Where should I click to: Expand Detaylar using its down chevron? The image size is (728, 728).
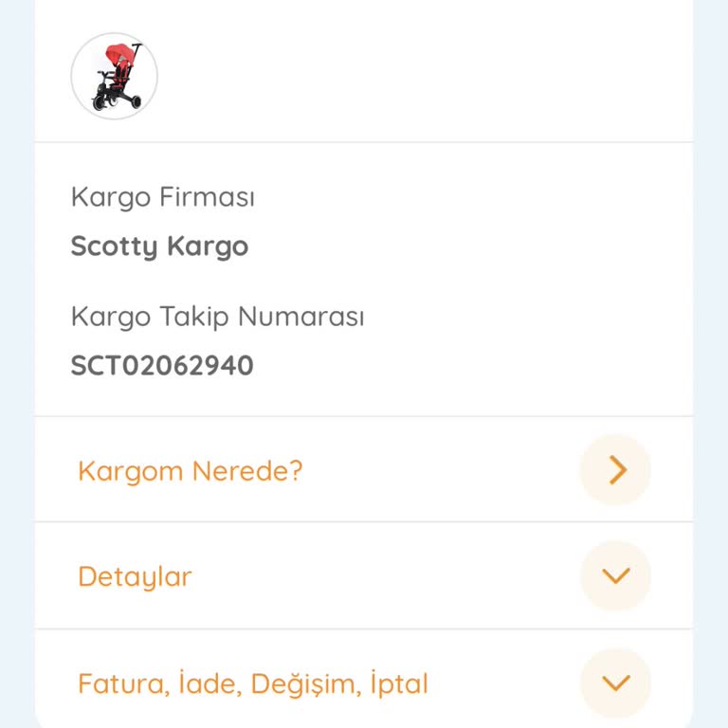click(x=615, y=575)
